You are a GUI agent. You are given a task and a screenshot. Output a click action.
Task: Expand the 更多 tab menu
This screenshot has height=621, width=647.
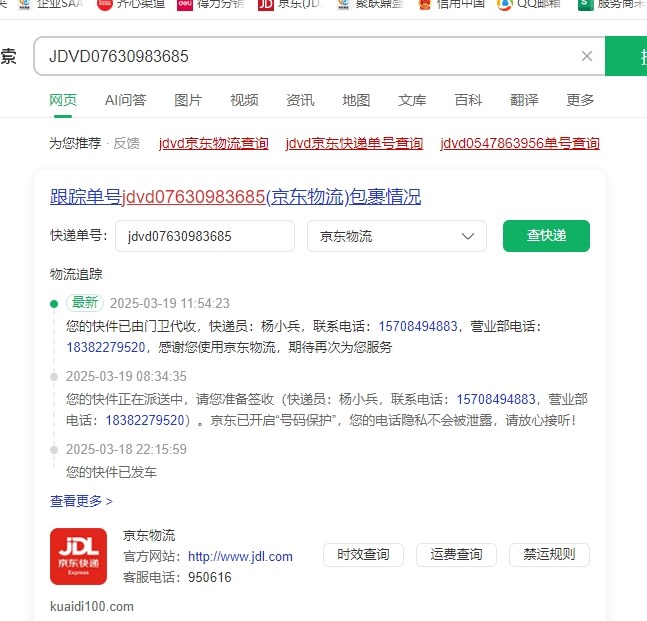[x=580, y=100]
